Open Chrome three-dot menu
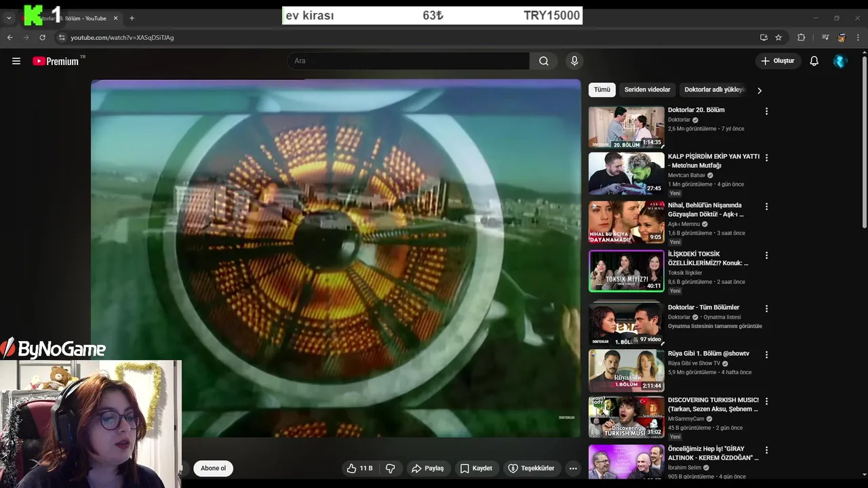 click(x=858, y=37)
